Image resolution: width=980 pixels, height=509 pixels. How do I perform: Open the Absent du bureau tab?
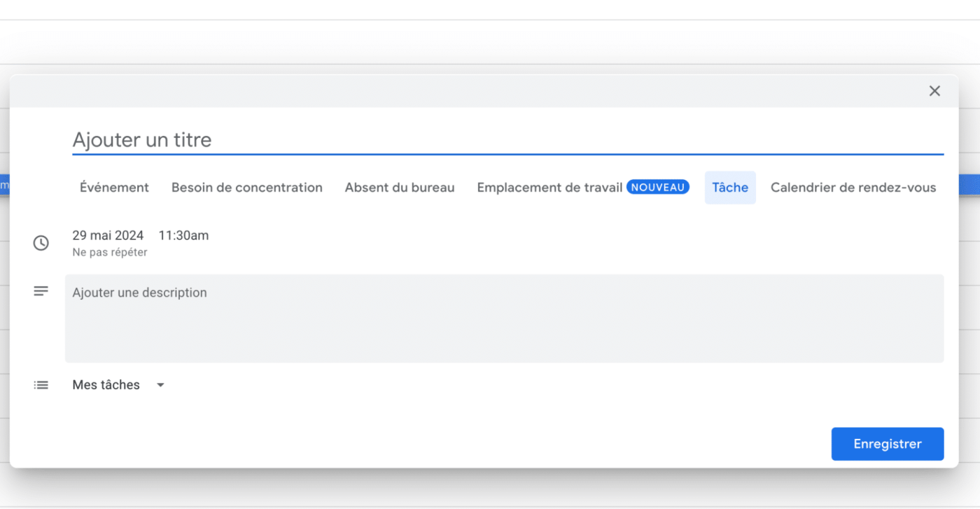(x=399, y=188)
